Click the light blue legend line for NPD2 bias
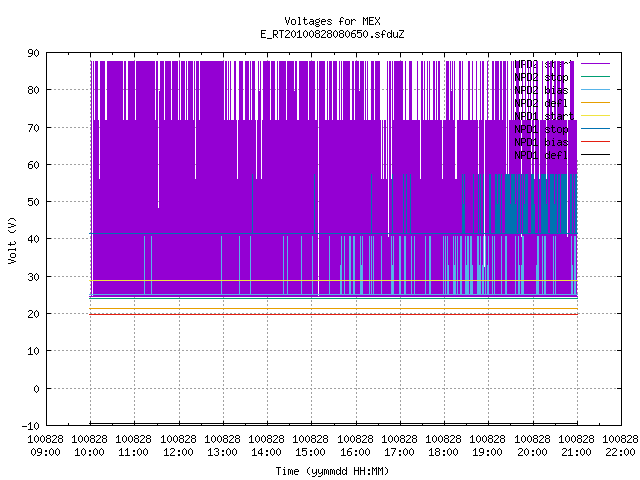 coord(595,89)
